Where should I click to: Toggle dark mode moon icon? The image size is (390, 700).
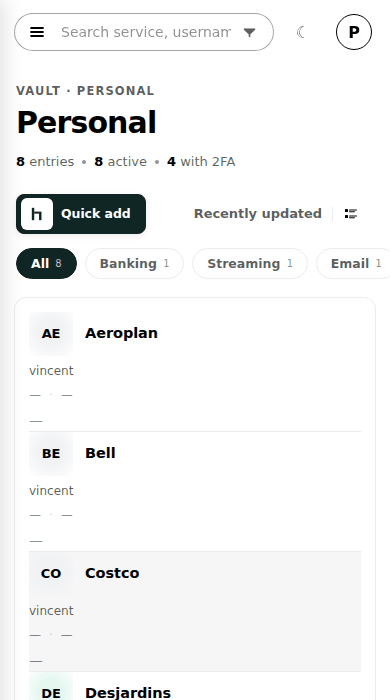coord(301,32)
